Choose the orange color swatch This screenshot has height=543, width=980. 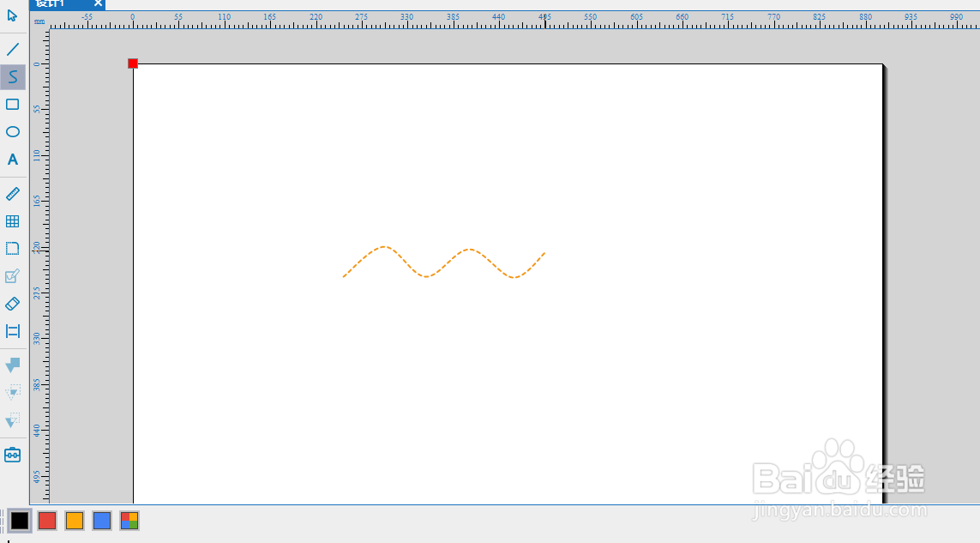point(75,521)
